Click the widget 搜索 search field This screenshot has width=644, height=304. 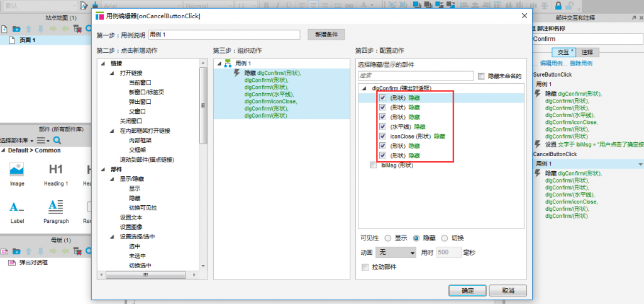(416, 76)
